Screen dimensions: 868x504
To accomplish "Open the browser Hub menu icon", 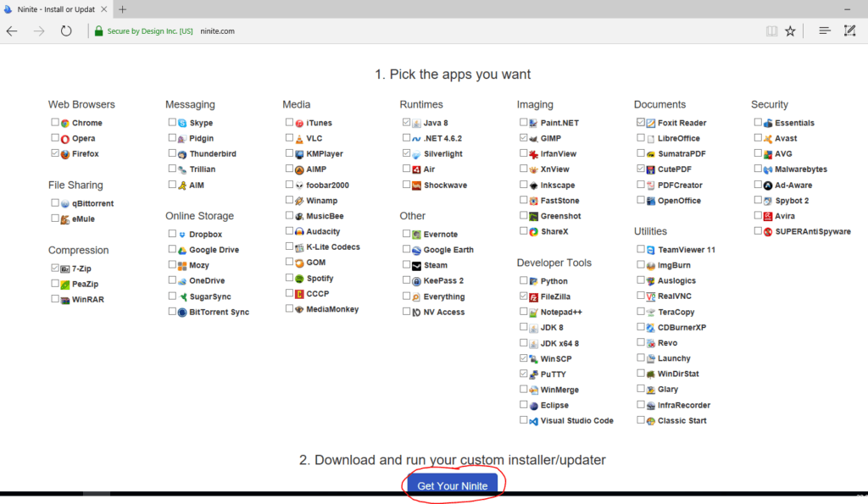I will pyautogui.click(x=825, y=31).
